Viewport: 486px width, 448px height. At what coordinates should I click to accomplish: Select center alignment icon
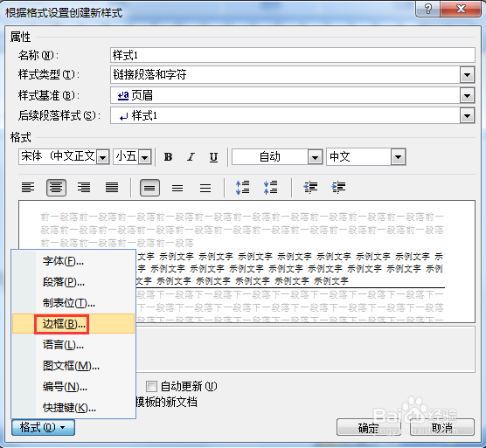tap(56, 187)
